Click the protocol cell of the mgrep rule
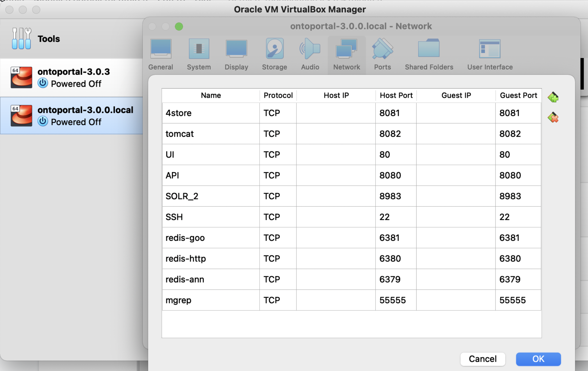588x371 pixels. [x=278, y=300]
